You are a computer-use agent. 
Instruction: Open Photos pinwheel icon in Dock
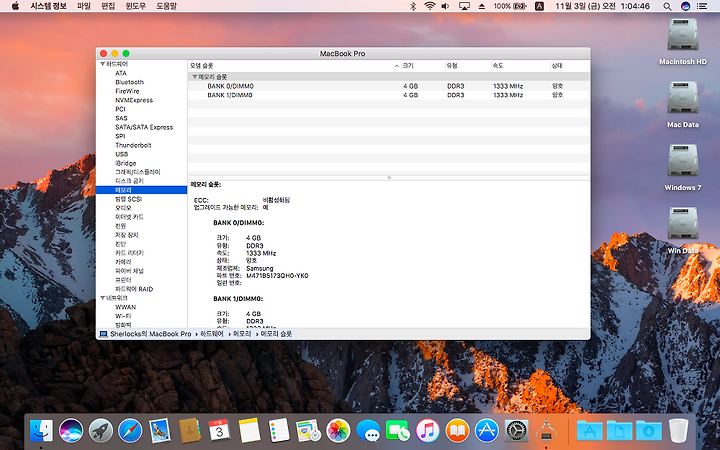[x=338, y=431]
